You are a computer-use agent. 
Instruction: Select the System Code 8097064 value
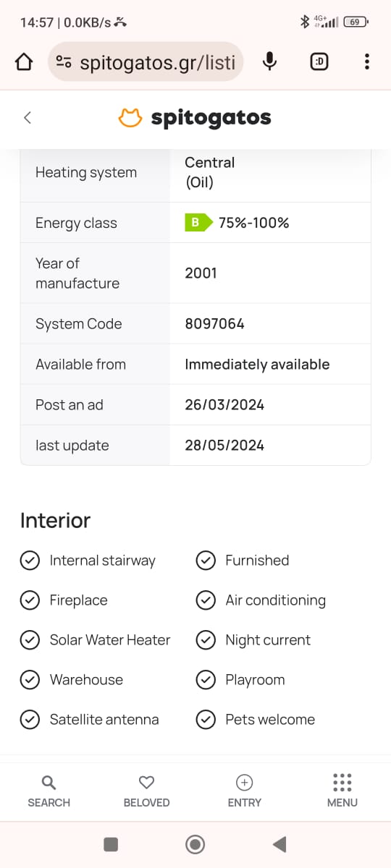tap(215, 324)
